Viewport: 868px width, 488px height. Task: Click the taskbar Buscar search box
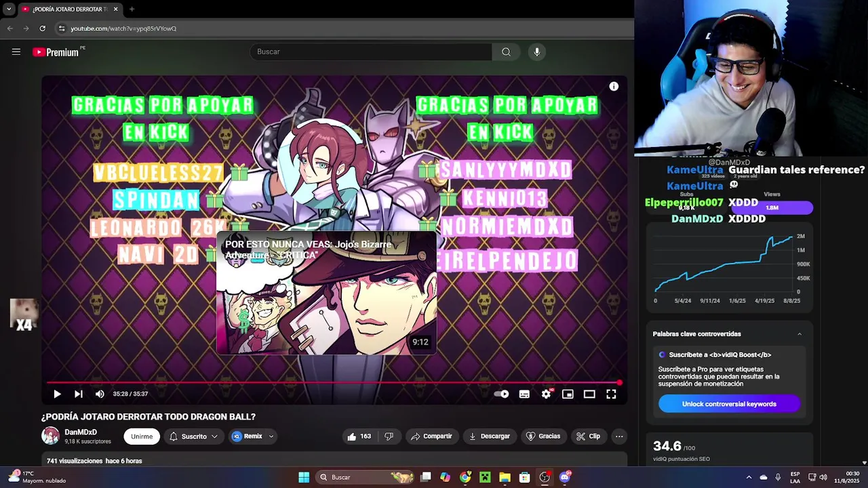[366, 477]
